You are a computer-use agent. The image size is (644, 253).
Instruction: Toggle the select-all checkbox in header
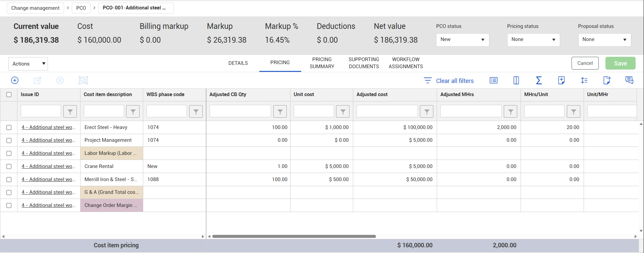pos(9,95)
